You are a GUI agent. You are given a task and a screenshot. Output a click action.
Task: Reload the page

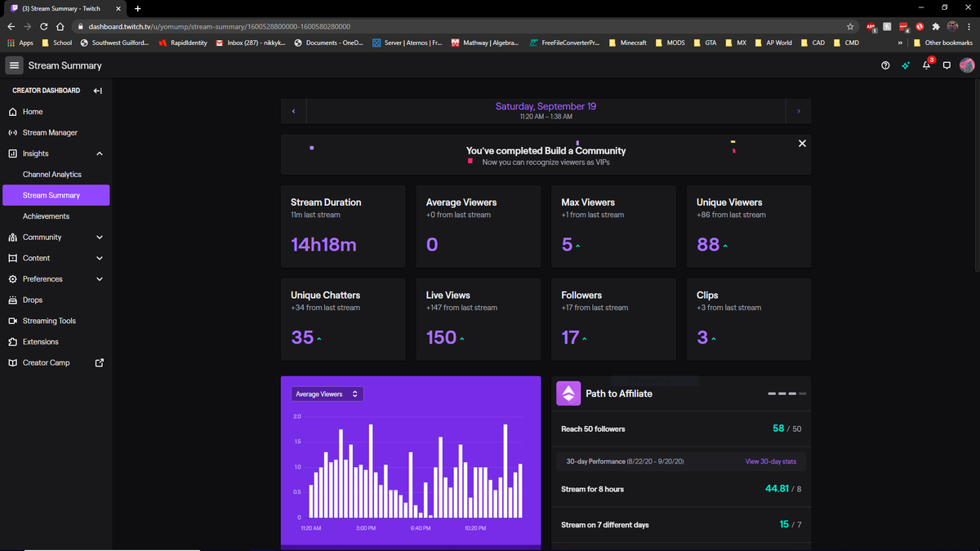tap(43, 26)
